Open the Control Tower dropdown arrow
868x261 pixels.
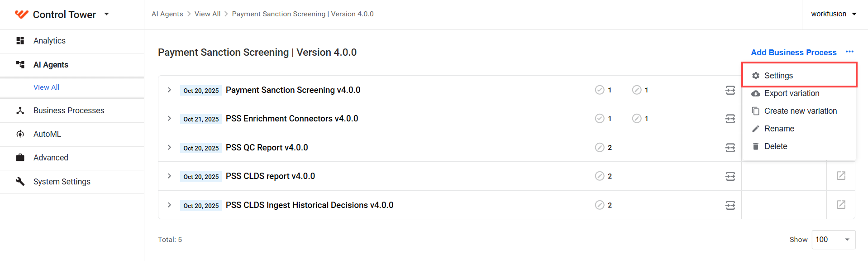[107, 14]
